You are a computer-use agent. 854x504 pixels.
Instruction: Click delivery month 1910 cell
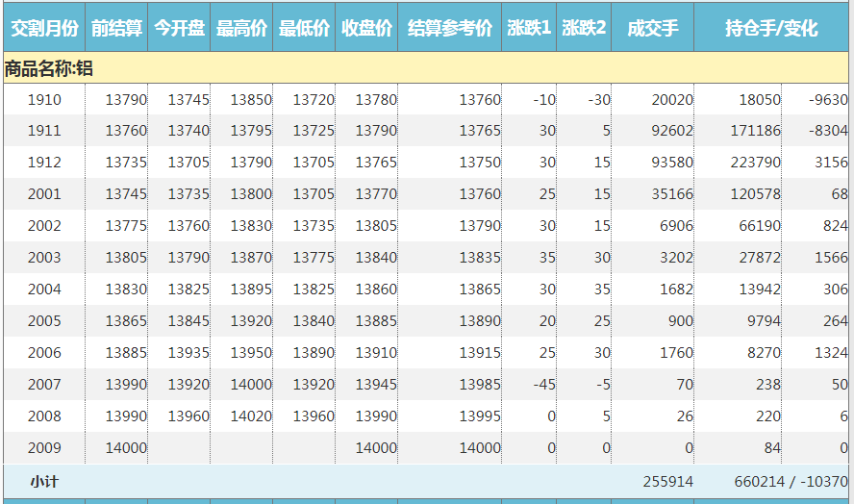coord(44,100)
